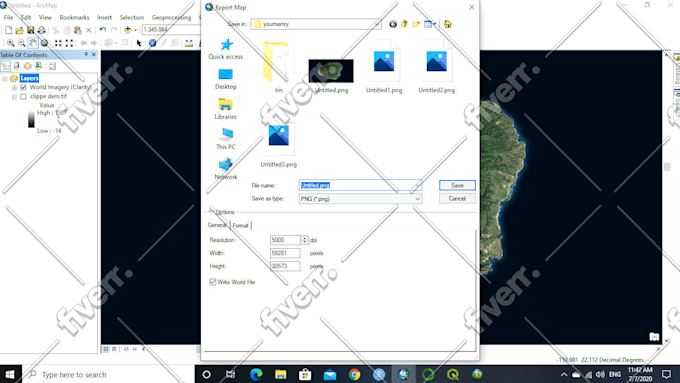This screenshot has height=383, width=680.
Task: Toggle the World Imagery (Clarity) layer checkbox
Action: pyautogui.click(x=23, y=87)
